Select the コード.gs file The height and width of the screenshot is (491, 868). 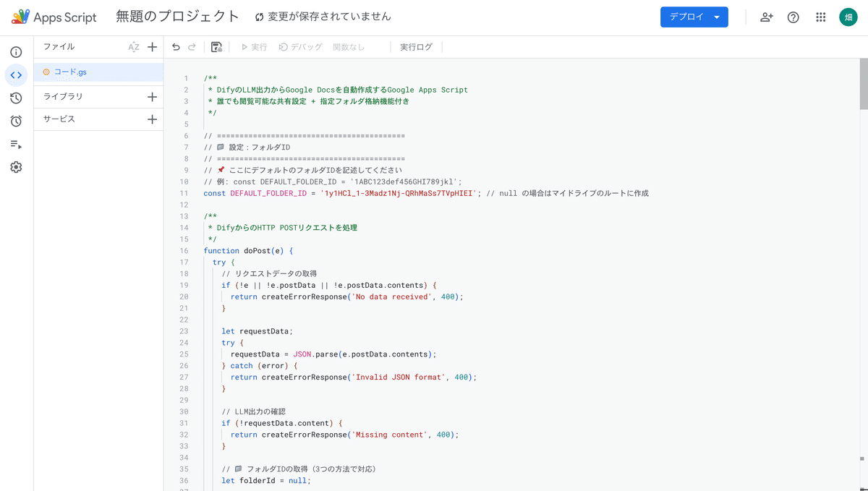coord(71,72)
